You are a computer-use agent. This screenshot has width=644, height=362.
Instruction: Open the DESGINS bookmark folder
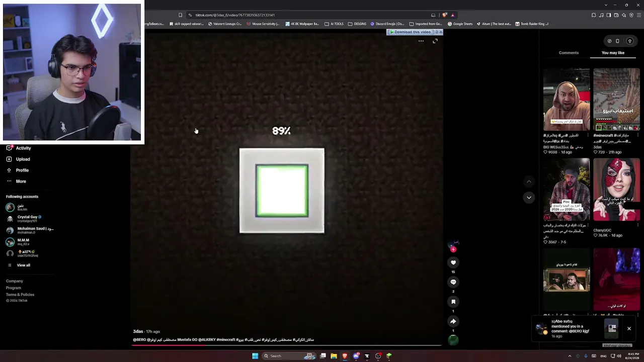pyautogui.click(x=357, y=24)
